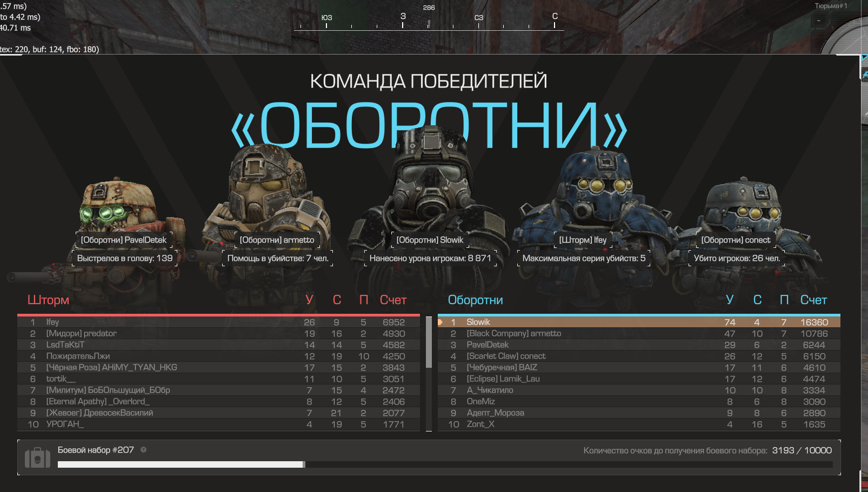This screenshot has width=868, height=492.
Task: Click Slowik score value 16360
Action: (814, 322)
